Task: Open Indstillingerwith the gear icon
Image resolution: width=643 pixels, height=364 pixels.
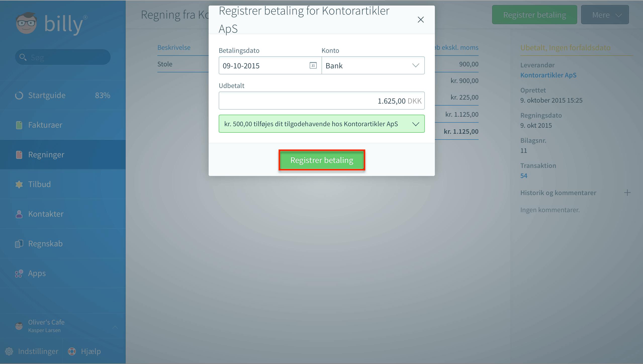Action: tap(9, 351)
